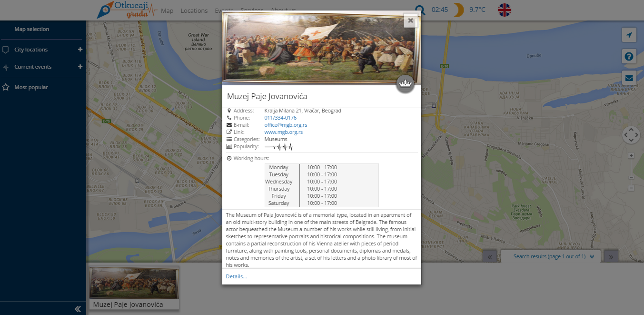Click the 9.7°C temperature reading

[x=477, y=10]
